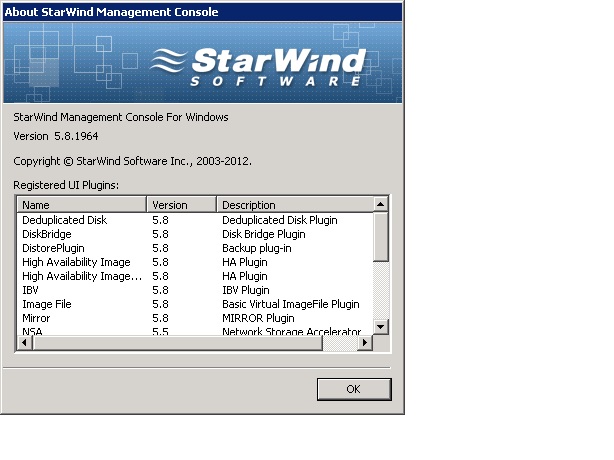Click the horizontal scroll right arrow
Image resolution: width=614 pixels, height=460 pixels.
pyautogui.click(x=365, y=343)
